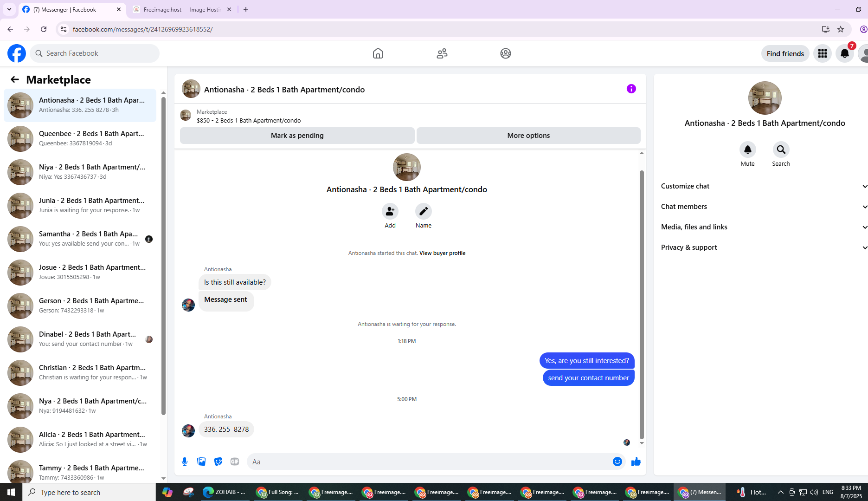868x501 pixels.
Task: Open the emoji picker
Action: click(617, 462)
